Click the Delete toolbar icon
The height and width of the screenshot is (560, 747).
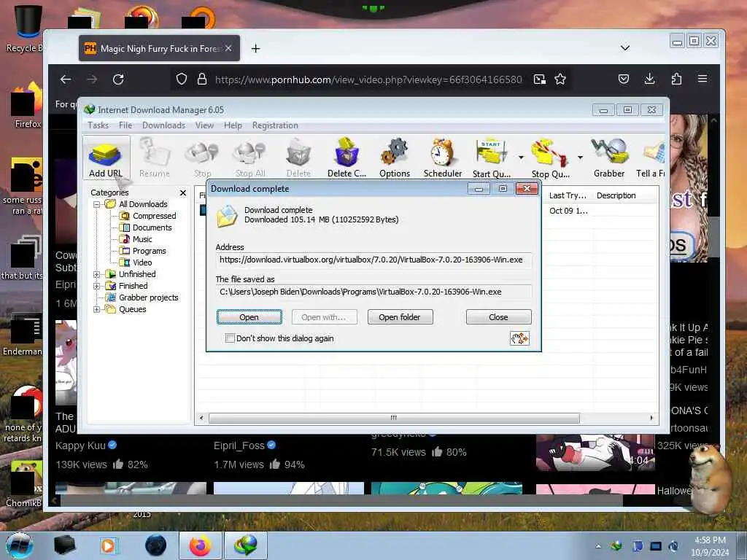pos(298,157)
